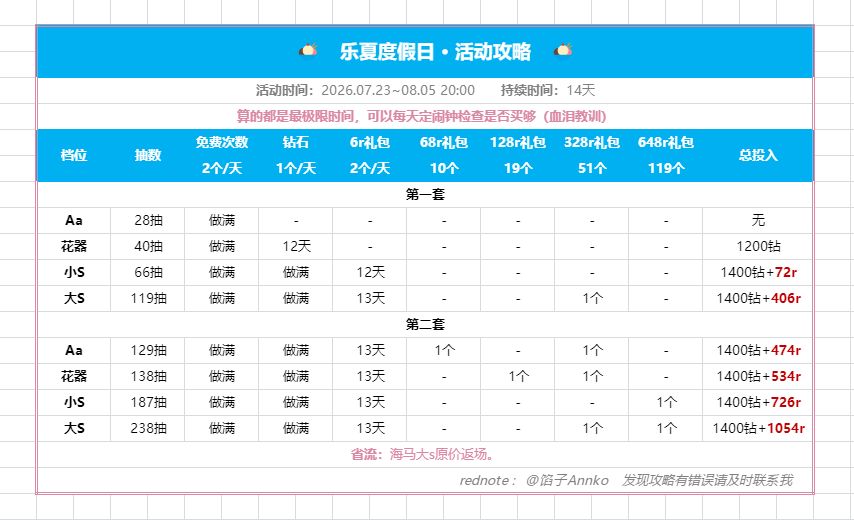Select the 10个 cell under 68r礼包

(x=444, y=168)
